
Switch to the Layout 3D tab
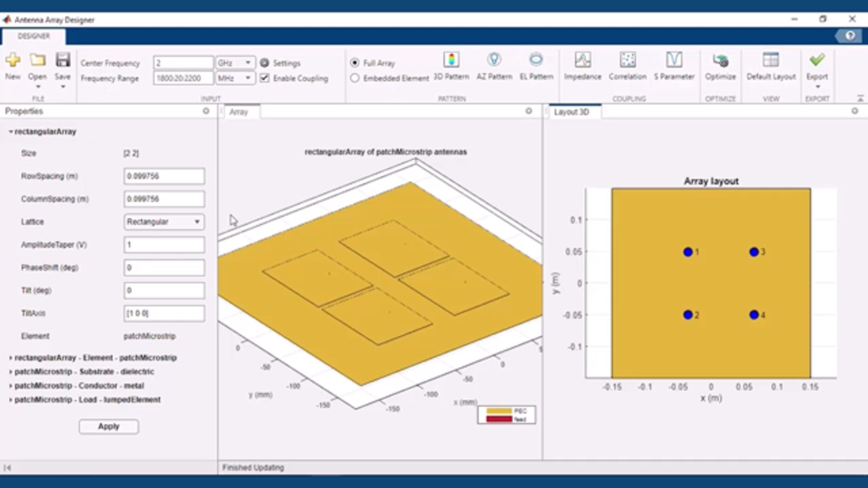tap(571, 112)
